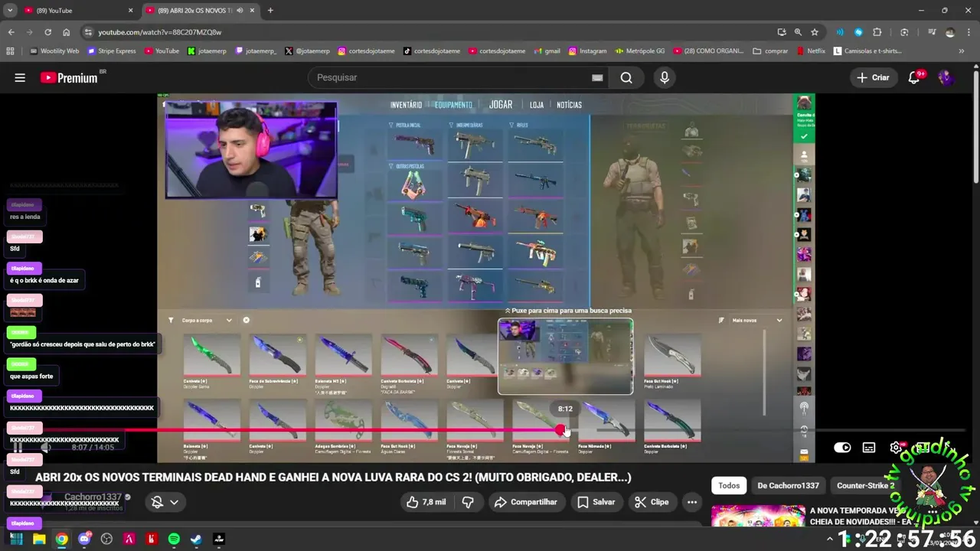
Task: Click the Clipe button
Action: (652, 502)
